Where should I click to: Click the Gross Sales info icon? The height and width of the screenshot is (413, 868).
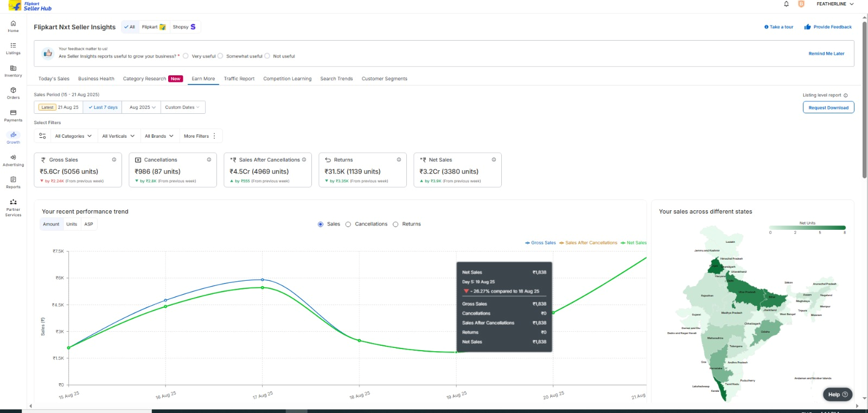click(114, 160)
